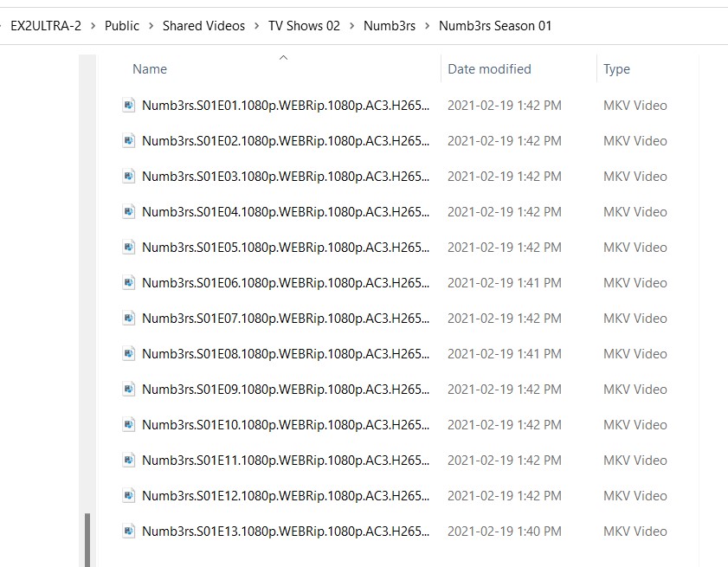Viewport: 728px width, 567px height.
Task: Expand the chevron after EX2ULTRA-2 in address bar
Action: [93, 26]
